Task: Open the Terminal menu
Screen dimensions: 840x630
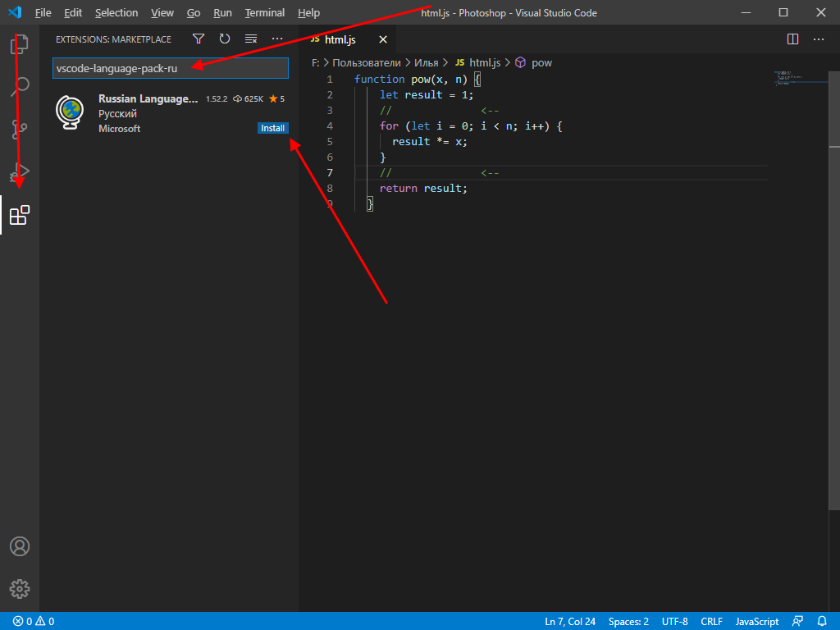Action: click(264, 12)
